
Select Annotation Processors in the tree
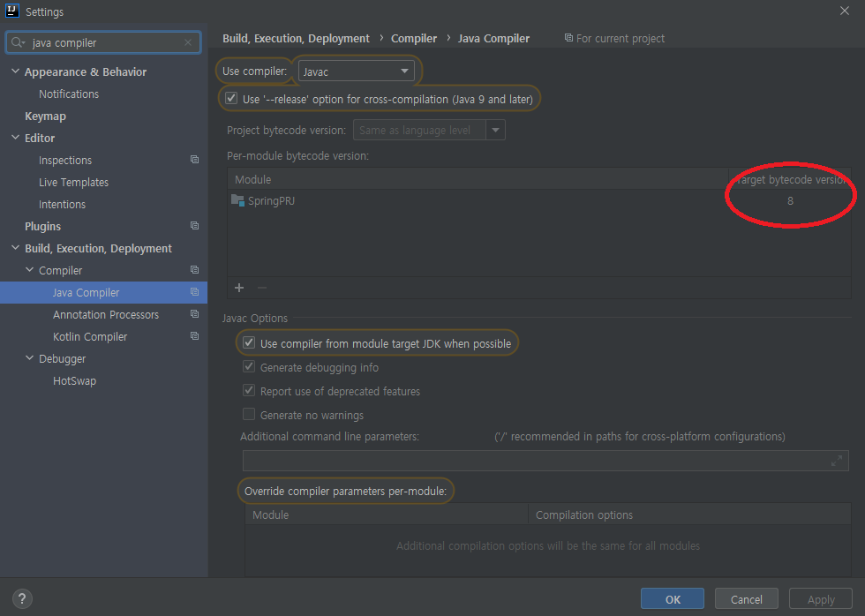106,314
